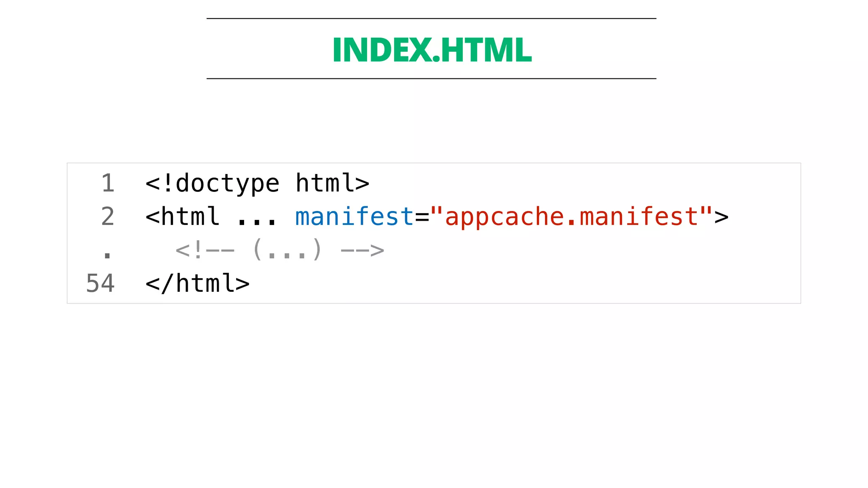Click line number 2 in gutter
The height and width of the screenshot is (488, 868).
pyautogui.click(x=108, y=216)
